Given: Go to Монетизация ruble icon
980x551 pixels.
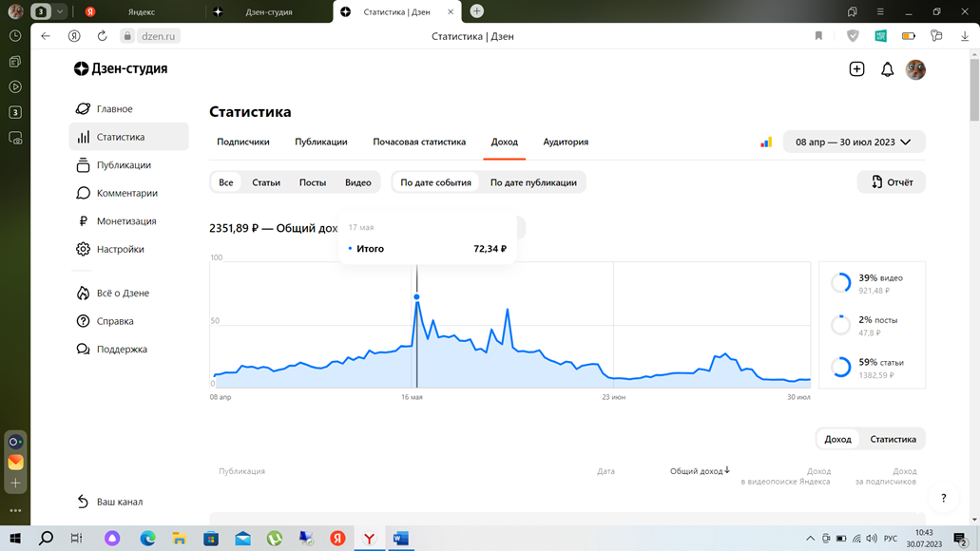Looking at the screenshot, I should (83, 221).
